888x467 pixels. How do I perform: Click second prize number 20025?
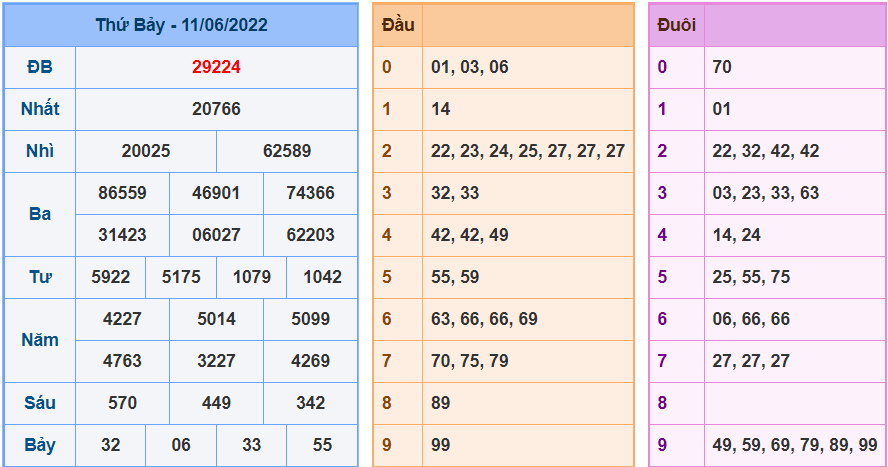tap(146, 151)
